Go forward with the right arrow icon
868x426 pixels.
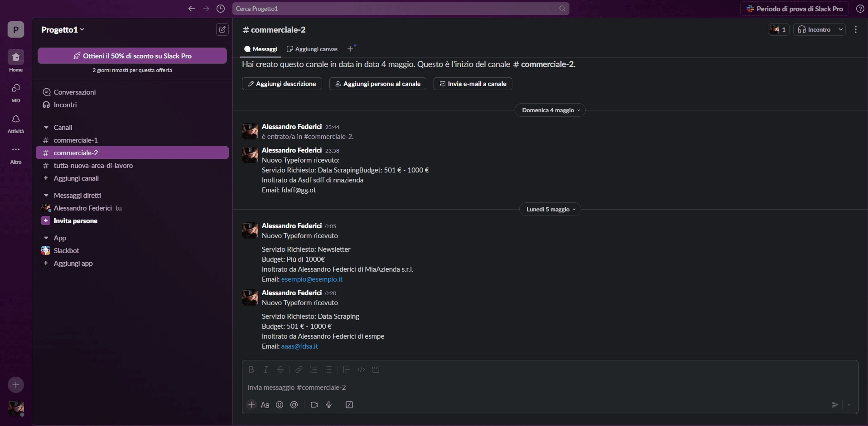[x=206, y=9]
